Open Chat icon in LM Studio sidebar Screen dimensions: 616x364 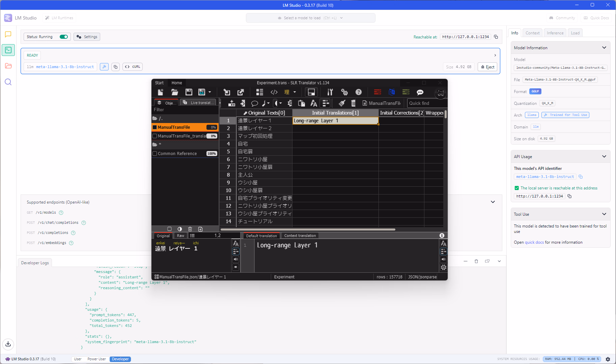(8, 34)
